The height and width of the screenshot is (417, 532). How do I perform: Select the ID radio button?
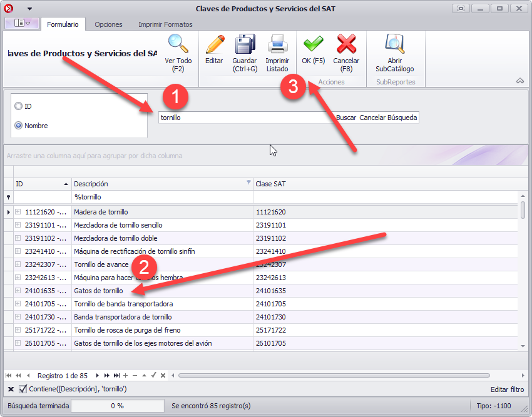coord(18,106)
